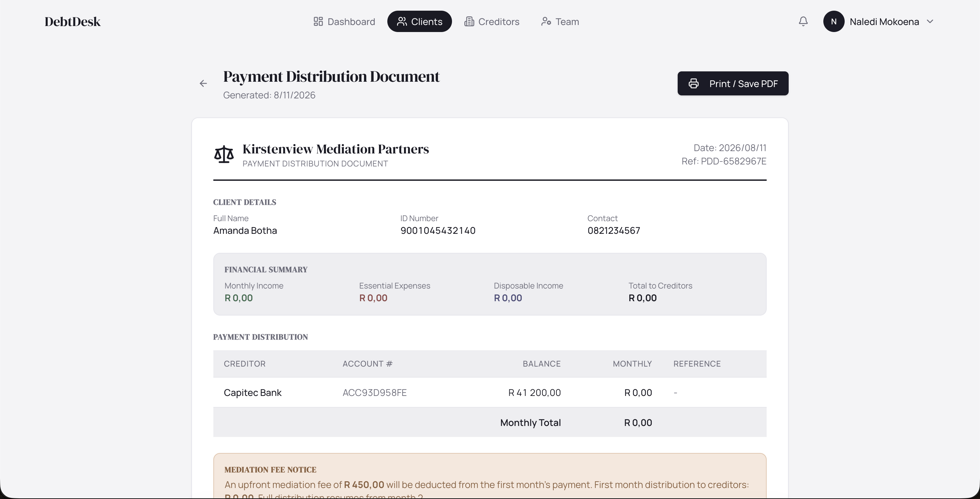Click the Disposable Income R 0,00 value
This screenshot has width=980, height=499.
coord(508,298)
